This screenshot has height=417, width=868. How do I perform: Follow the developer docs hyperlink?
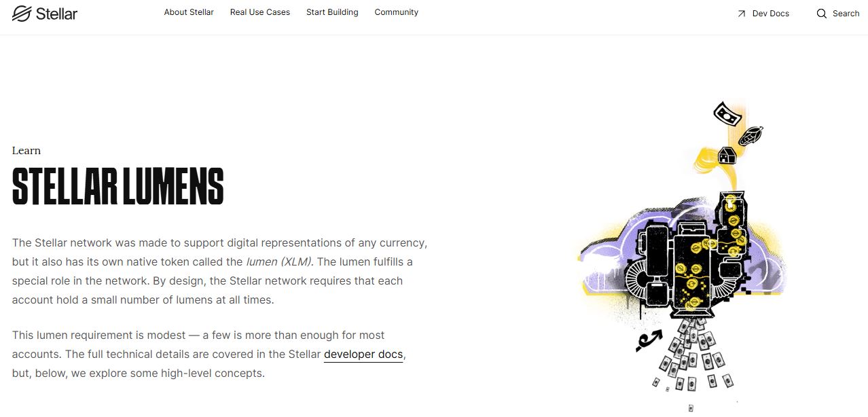pyautogui.click(x=363, y=354)
